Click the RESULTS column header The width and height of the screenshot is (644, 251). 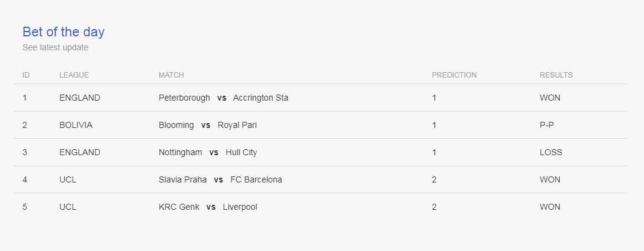556,75
